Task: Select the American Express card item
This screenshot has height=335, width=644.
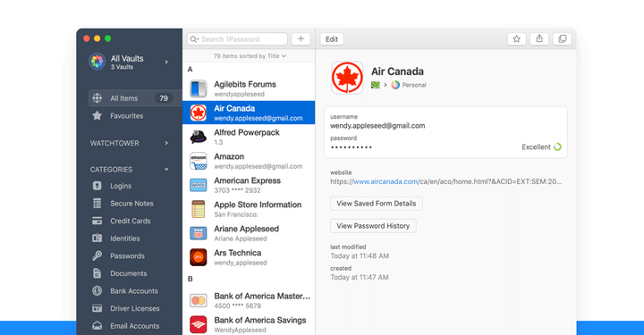Action: tap(249, 185)
